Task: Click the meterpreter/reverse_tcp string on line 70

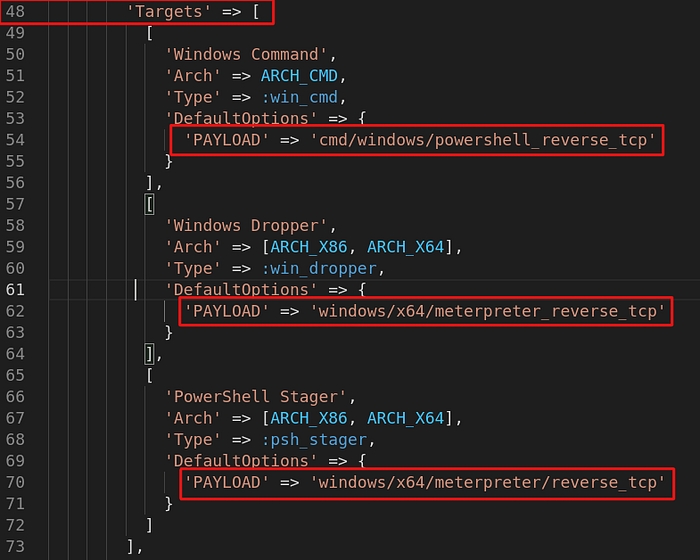Action: [488, 482]
